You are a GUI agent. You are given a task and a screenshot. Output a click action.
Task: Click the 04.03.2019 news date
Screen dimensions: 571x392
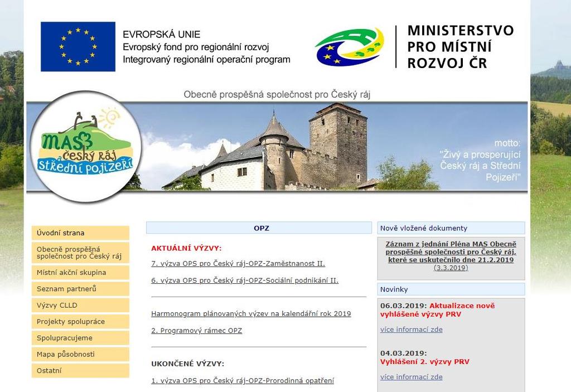(x=404, y=354)
